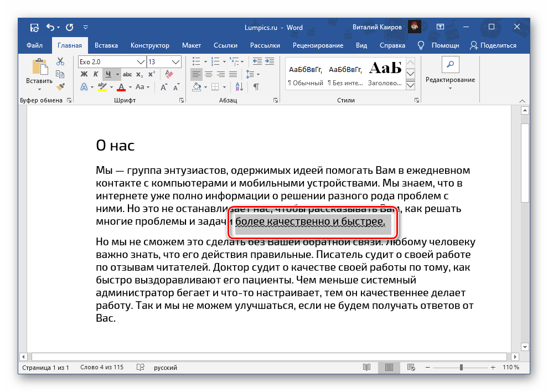The width and height of the screenshot is (548, 392).
Task: Center align text
Action: coord(209,74)
